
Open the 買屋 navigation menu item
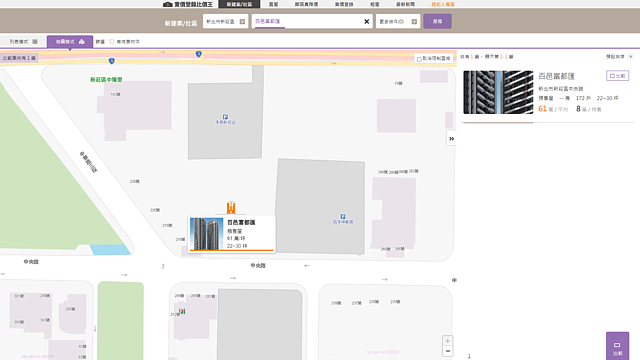point(273,4)
